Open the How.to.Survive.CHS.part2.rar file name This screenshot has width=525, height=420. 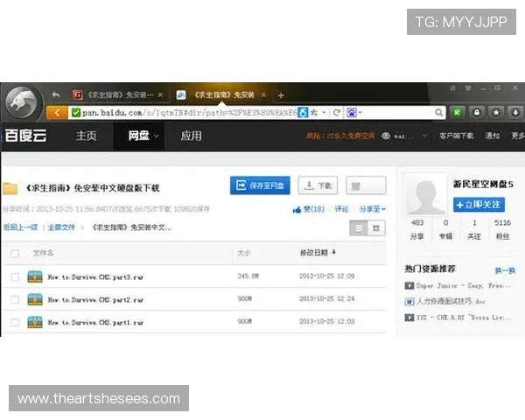click(95, 300)
